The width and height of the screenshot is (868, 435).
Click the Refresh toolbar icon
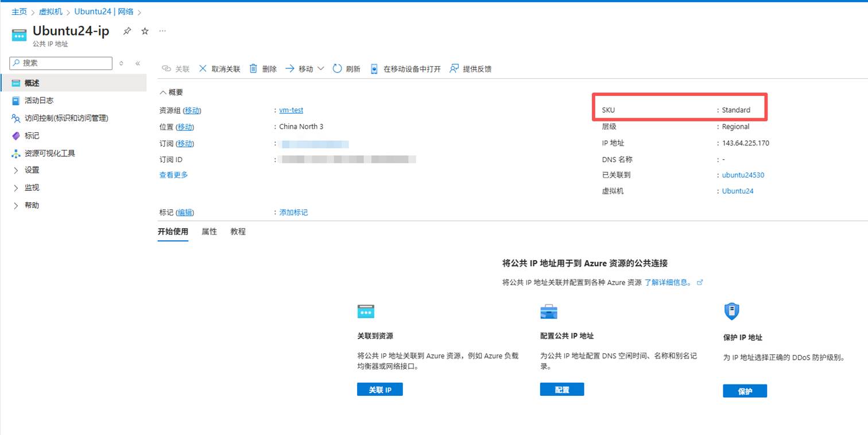pyautogui.click(x=337, y=69)
